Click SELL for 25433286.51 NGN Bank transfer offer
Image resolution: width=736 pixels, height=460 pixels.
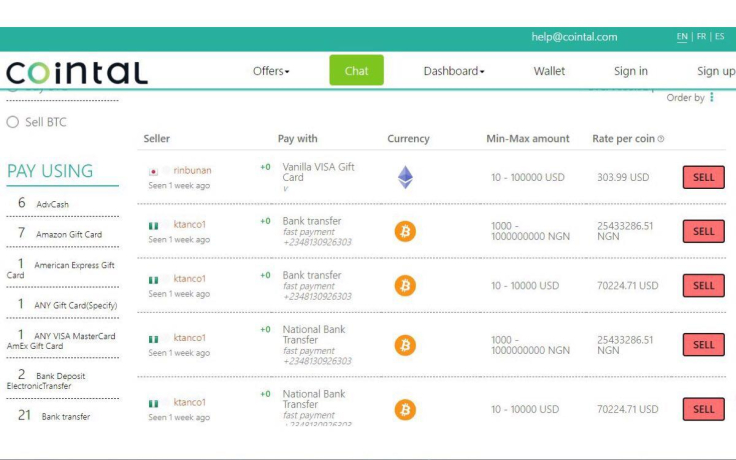coord(704,231)
